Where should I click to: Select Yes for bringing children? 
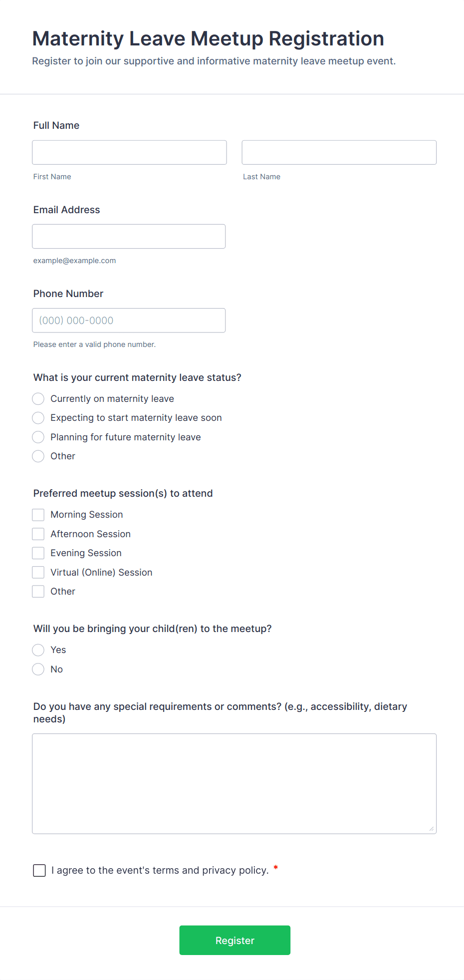[x=38, y=650]
